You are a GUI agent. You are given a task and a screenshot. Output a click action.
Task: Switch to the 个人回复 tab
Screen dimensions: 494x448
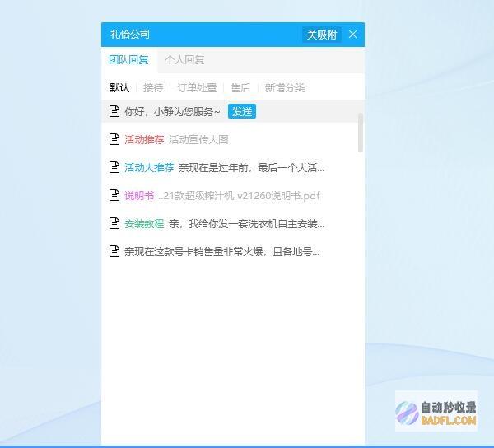tap(184, 60)
